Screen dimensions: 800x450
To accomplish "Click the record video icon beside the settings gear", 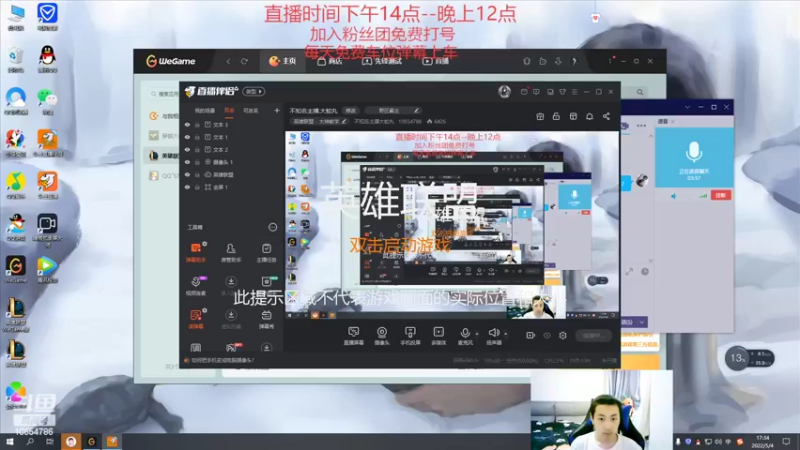I will (x=531, y=335).
